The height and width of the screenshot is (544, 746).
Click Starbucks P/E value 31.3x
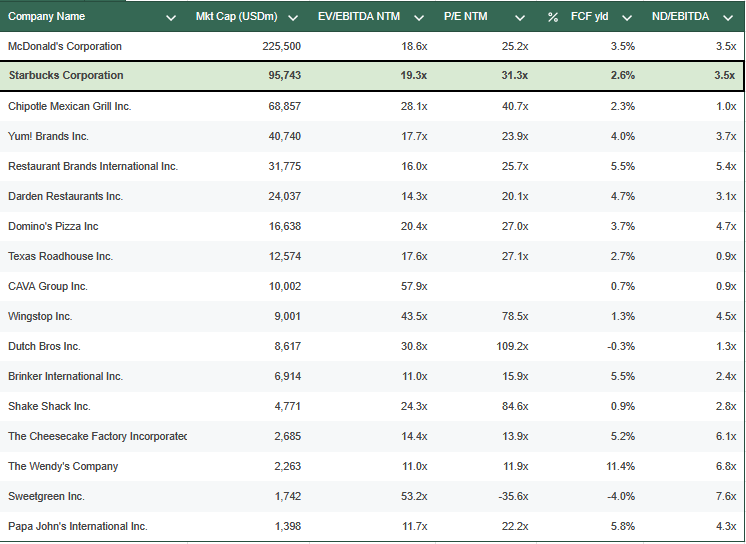tap(514, 75)
